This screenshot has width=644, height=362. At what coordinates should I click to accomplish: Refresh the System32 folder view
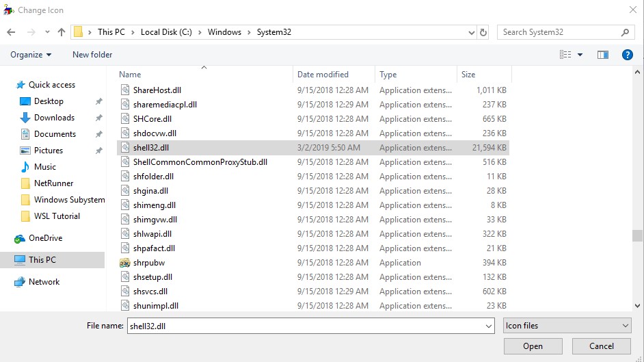tap(483, 32)
